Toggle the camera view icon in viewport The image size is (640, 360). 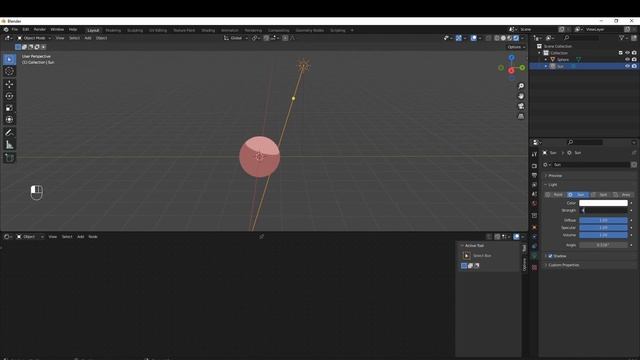tap(521, 106)
